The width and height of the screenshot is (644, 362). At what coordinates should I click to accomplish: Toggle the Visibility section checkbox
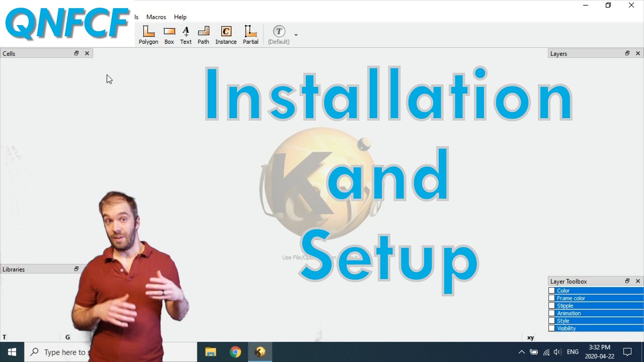[552, 328]
